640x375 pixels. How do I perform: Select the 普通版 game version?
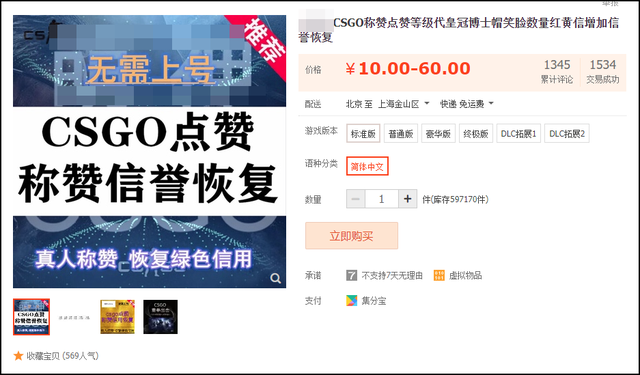(401, 133)
